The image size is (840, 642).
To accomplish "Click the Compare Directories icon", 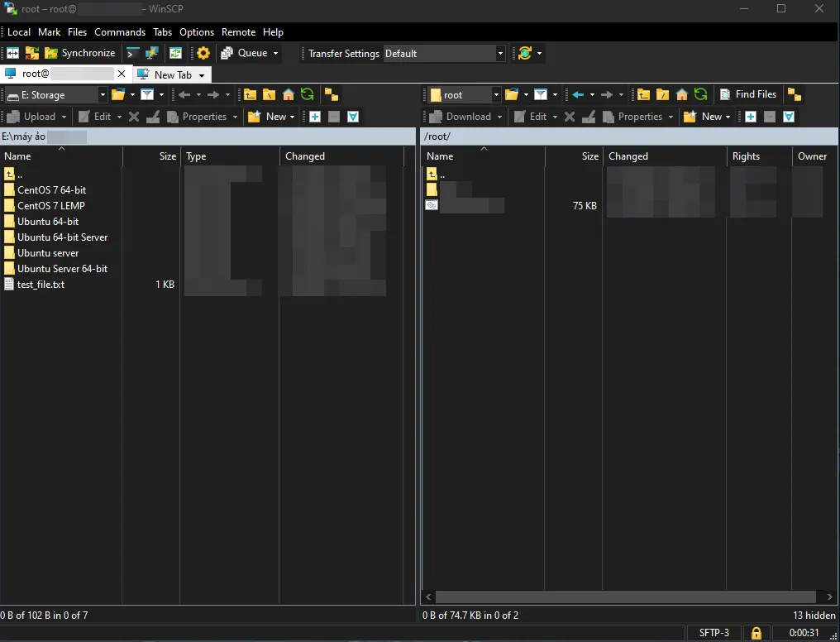I will pyautogui.click(x=32, y=53).
